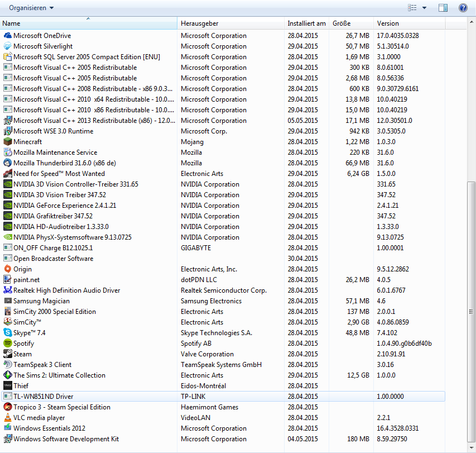The height and width of the screenshot is (453, 476).
Task: Click the TeamSpeak 3 Client icon
Action: pos(8,365)
